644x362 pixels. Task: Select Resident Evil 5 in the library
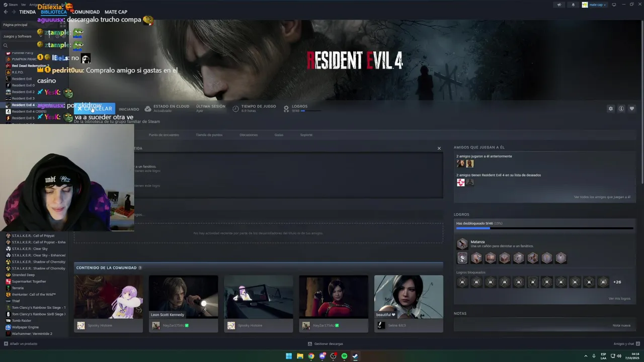coord(23,118)
